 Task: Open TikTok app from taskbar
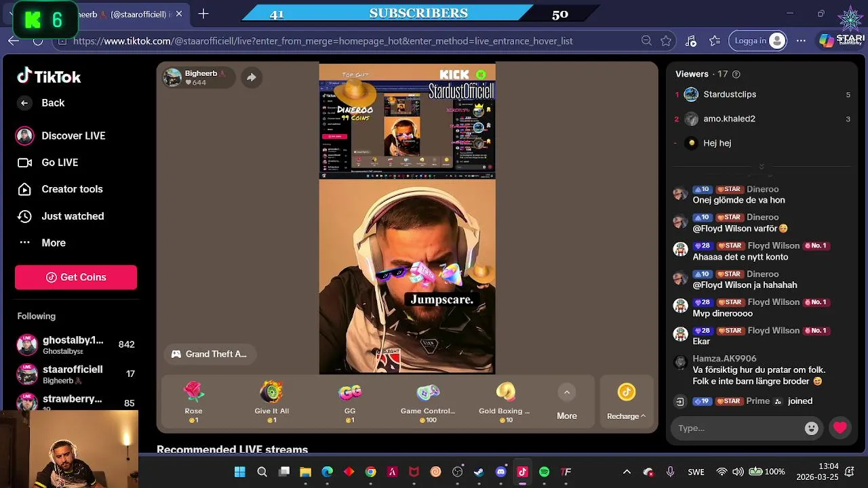click(x=522, y=472)
